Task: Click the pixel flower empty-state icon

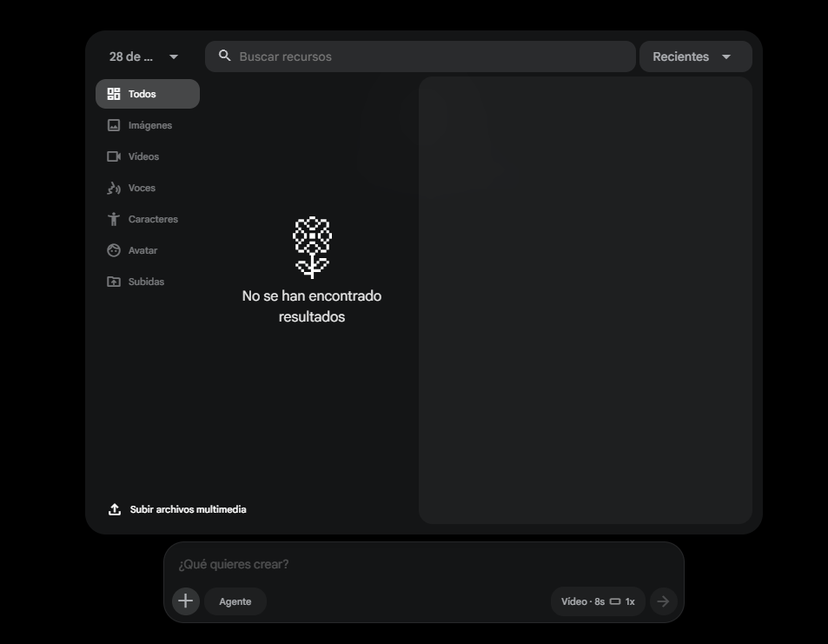Action: coord(312,247)
